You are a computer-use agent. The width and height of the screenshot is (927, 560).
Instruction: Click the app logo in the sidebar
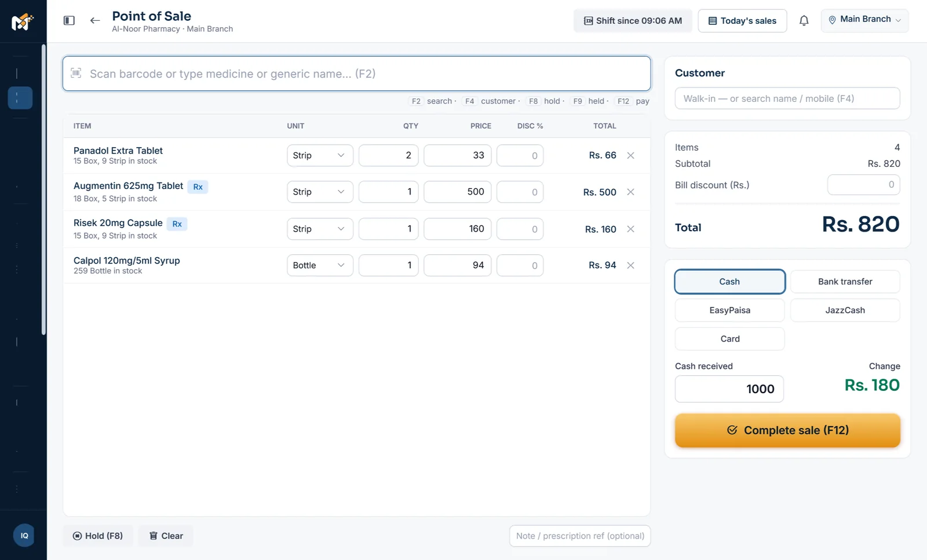tap(23, 21)
